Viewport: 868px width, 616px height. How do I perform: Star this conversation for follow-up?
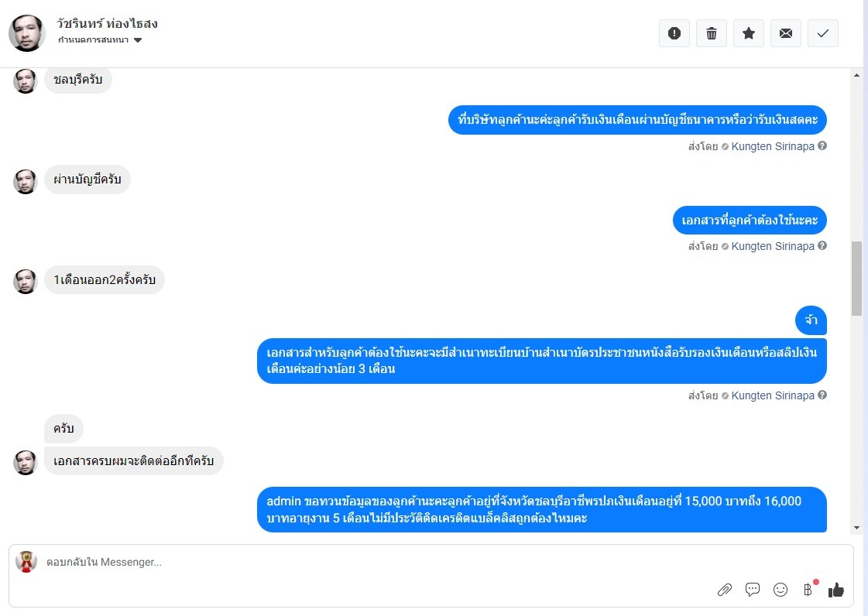click(x=748, y=33)
